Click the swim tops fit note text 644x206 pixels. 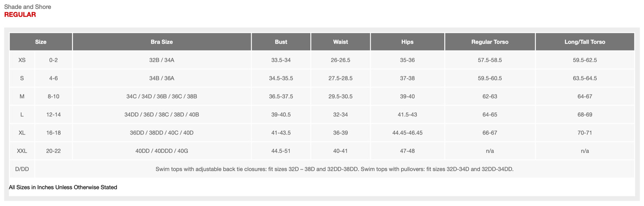(334, 169)
